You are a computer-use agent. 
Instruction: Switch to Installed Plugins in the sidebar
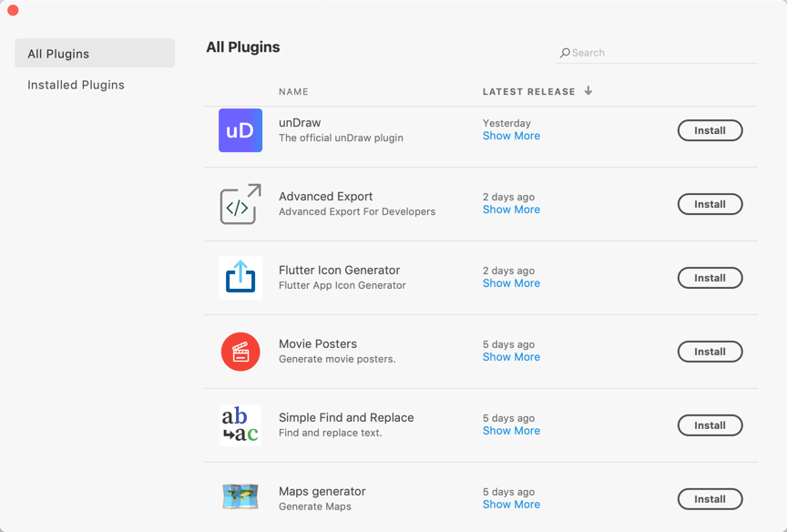[76, 85]
